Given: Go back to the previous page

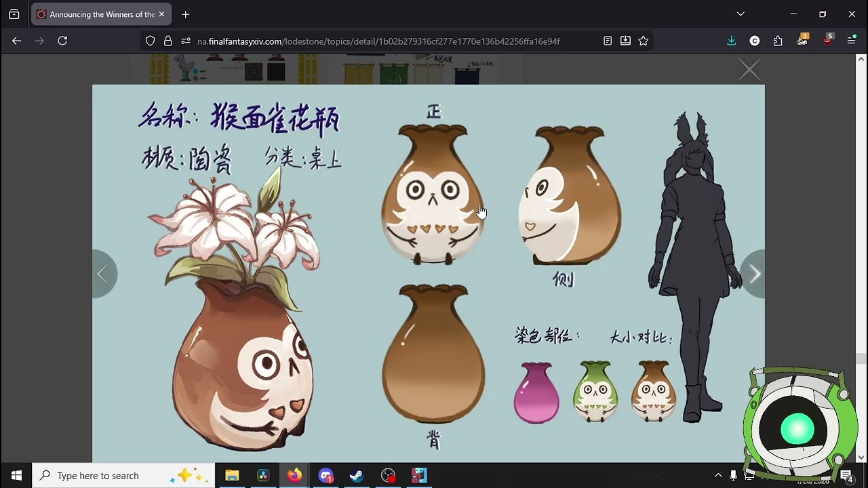Looking at the screenshot, I should point(16,41).
